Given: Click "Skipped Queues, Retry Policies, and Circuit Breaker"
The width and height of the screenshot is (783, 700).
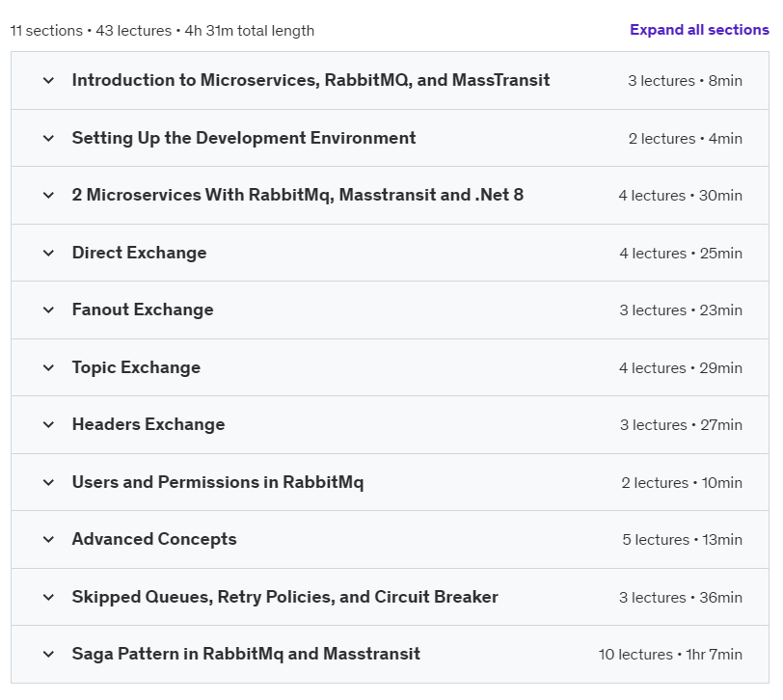Looking at the screenshot, I should (285, 598).
